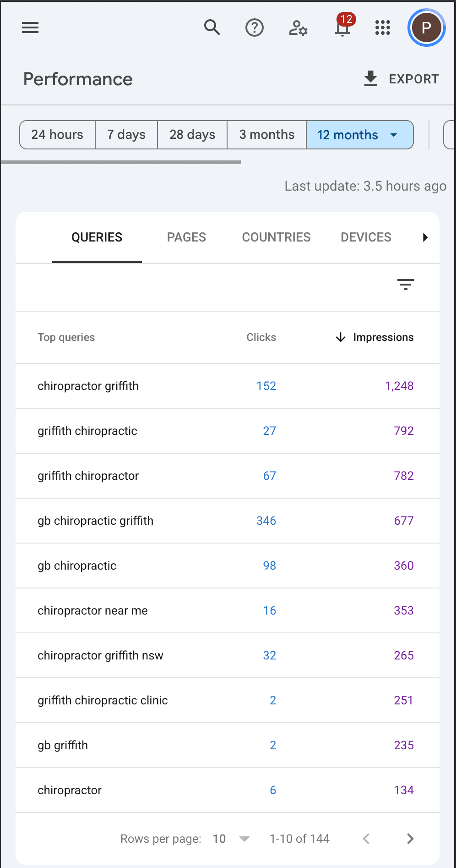This screenshot has width=456, height=868.
Task: Click the 346 clicks value
Action: tap(266, 521)
